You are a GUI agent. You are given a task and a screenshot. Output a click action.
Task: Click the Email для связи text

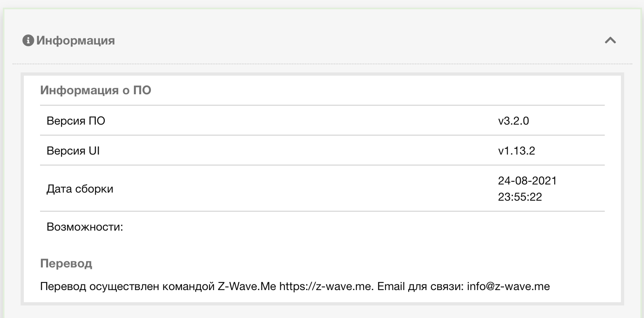tap(420, 286)
